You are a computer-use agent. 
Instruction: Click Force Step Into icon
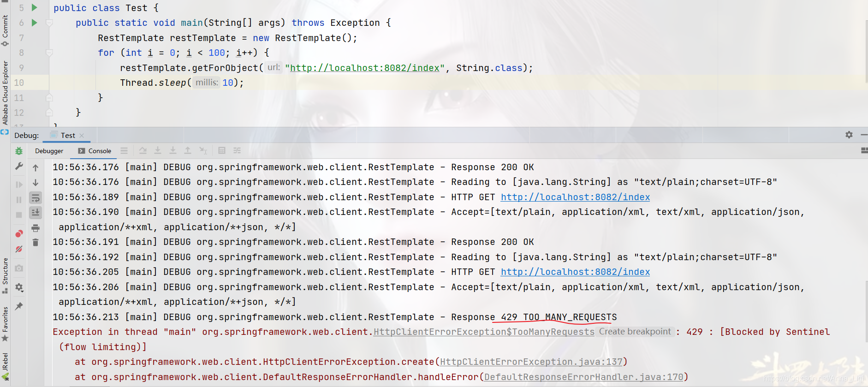pos(173,151)
